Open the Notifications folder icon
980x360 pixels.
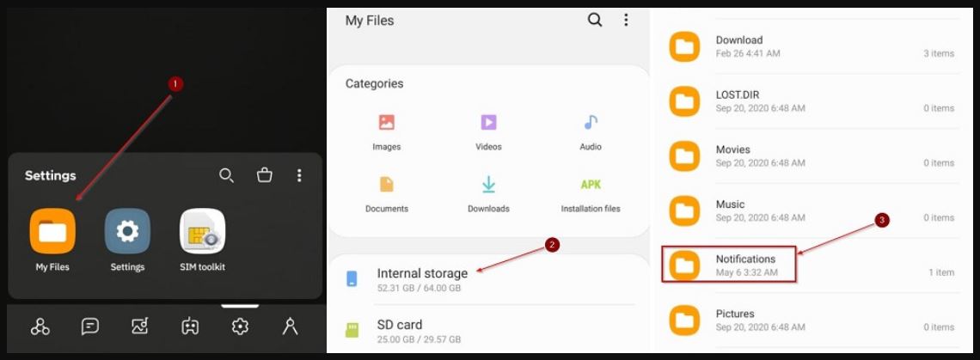tap(684, 265)
